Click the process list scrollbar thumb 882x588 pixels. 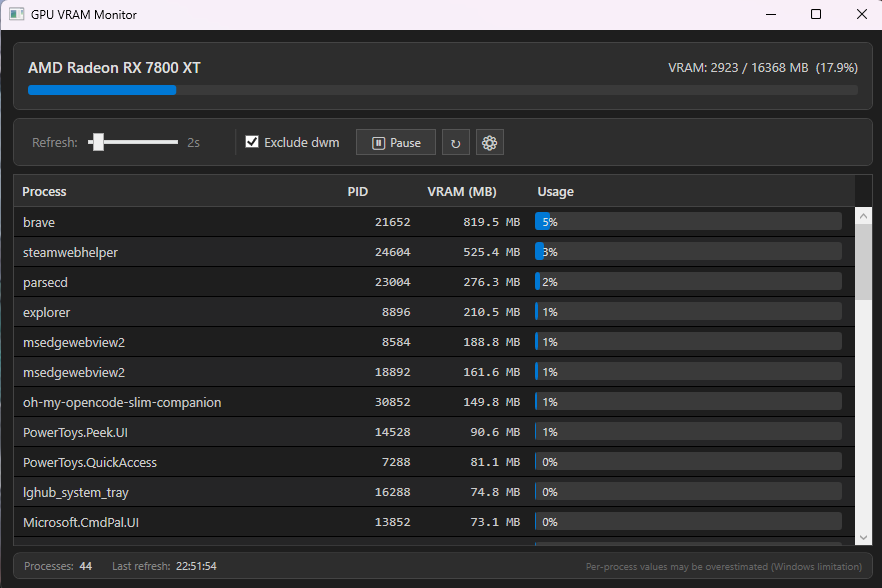[x=863, y=262]
